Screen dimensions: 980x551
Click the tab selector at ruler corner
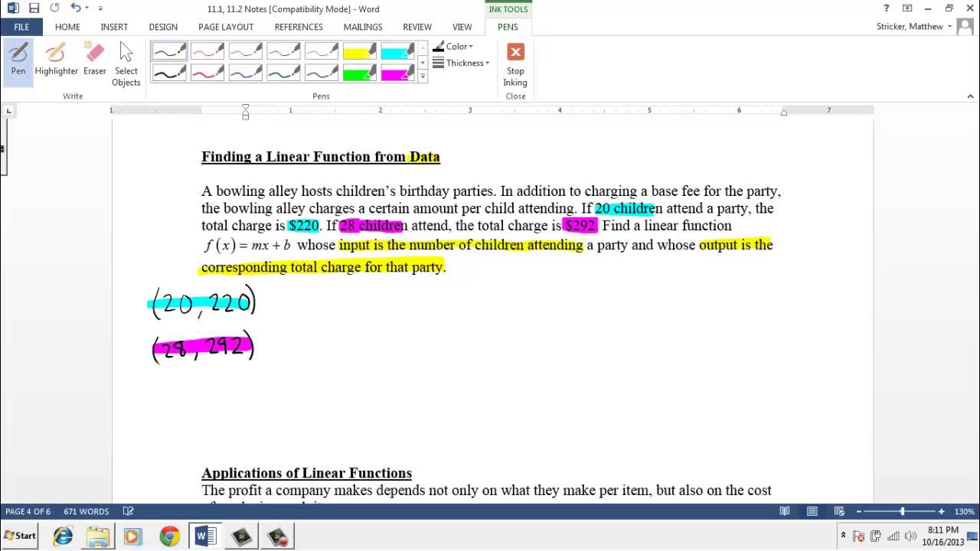click(8, 111)
